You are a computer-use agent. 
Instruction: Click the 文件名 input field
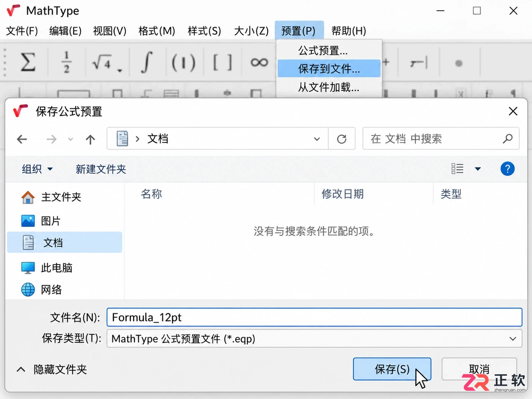coord(314,317)
